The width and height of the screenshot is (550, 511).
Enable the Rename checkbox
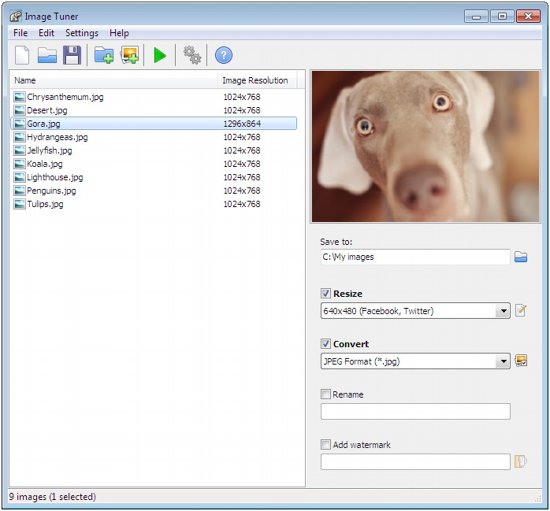[326, 394]
